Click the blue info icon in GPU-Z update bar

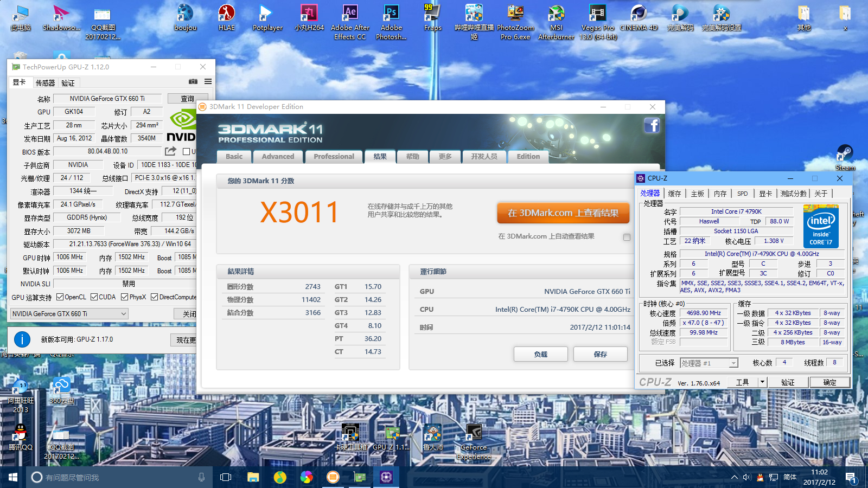(x=22, y=339)
